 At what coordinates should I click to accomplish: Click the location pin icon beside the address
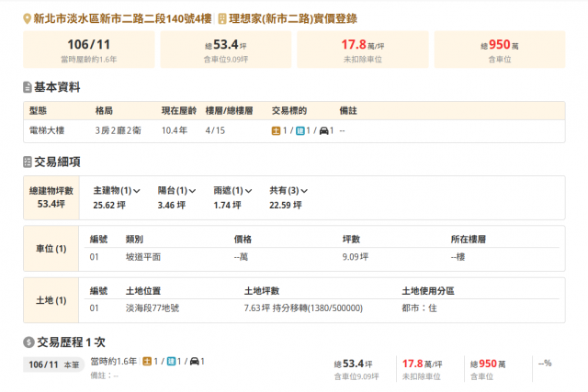(x=27, y=18)
